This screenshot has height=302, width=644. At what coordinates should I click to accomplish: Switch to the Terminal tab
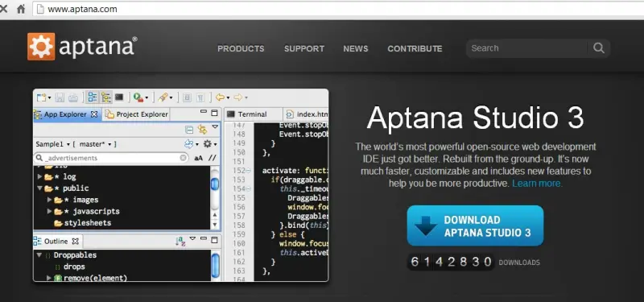253,114
